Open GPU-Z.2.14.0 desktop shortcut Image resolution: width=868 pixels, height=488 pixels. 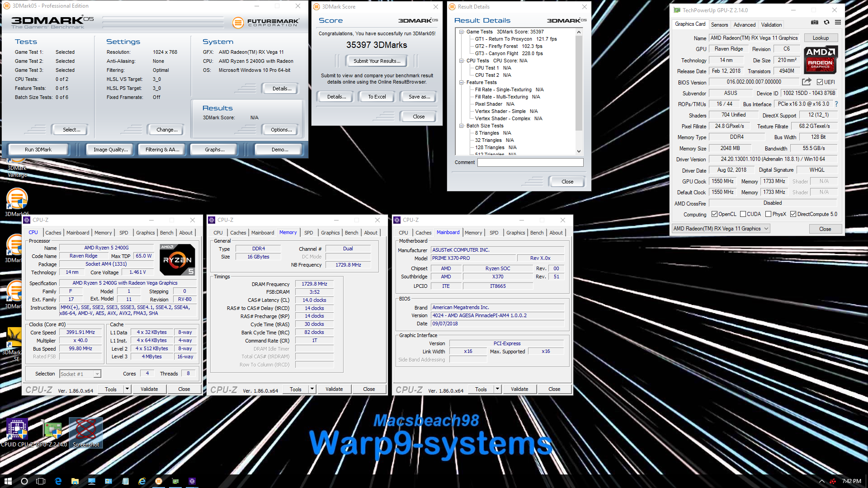(x=52, y=433)
